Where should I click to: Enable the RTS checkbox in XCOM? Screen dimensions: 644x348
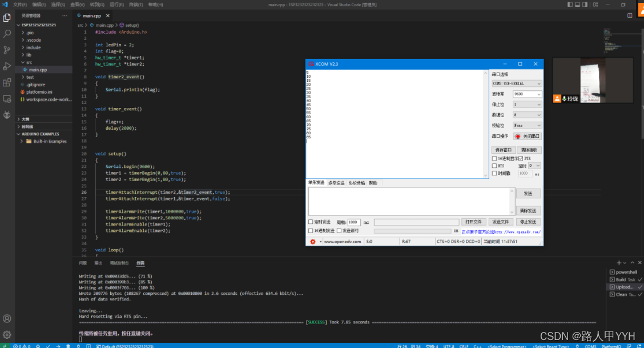[x=494, y=166]
